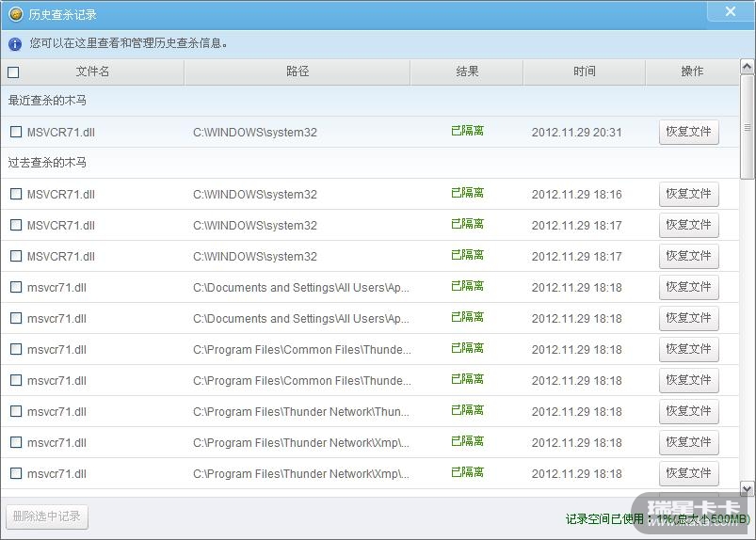Click the blue info icon
The image size is (756, 540).
[x=15, y=44]
